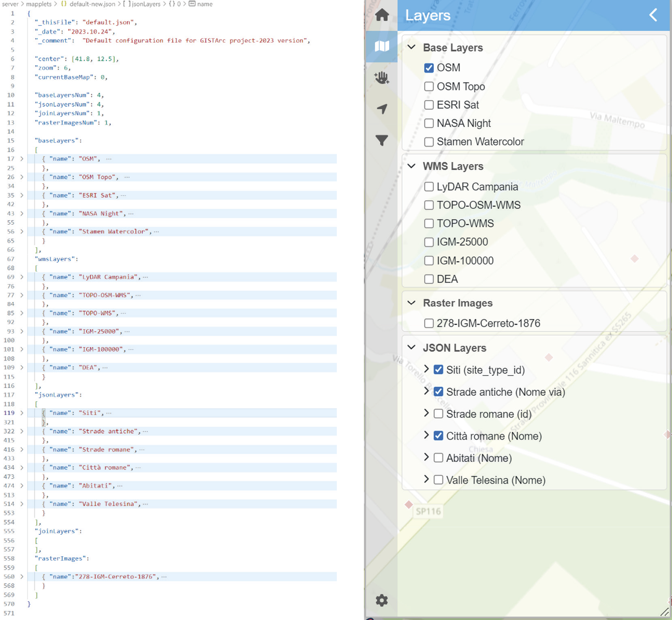Select the Layers map icon in sidebar

(x=382, y=46)
